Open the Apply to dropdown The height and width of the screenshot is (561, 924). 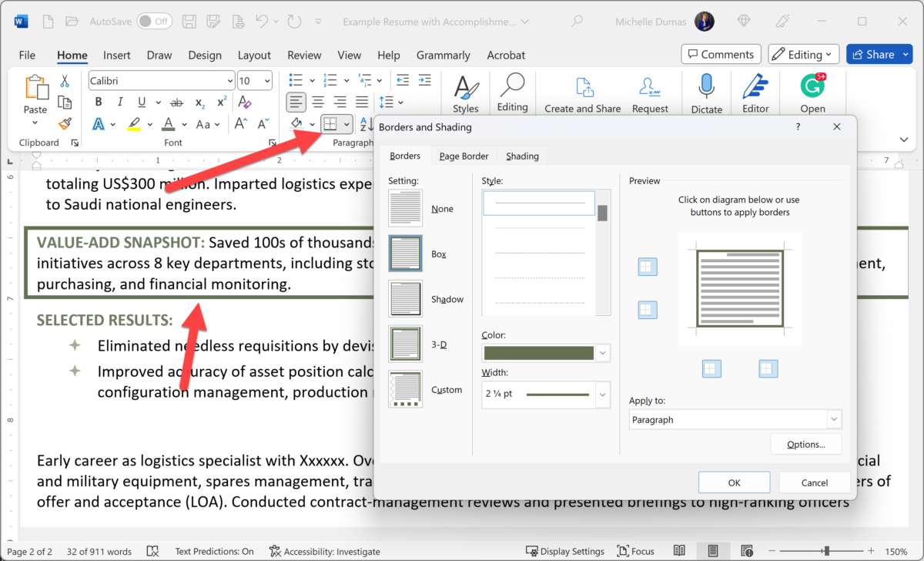[x=832, y=418]
